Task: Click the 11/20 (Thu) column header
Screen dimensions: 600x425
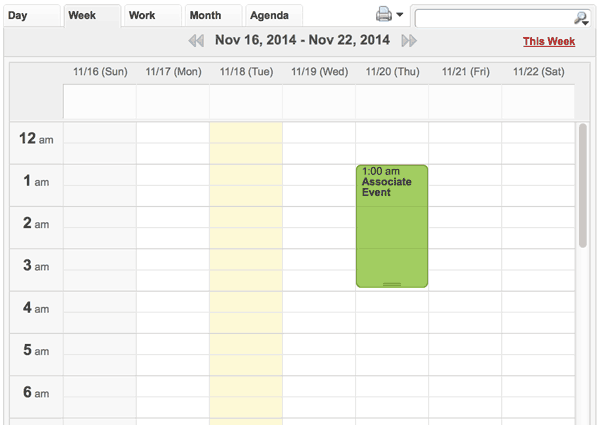Action: (x=392, y=72)
